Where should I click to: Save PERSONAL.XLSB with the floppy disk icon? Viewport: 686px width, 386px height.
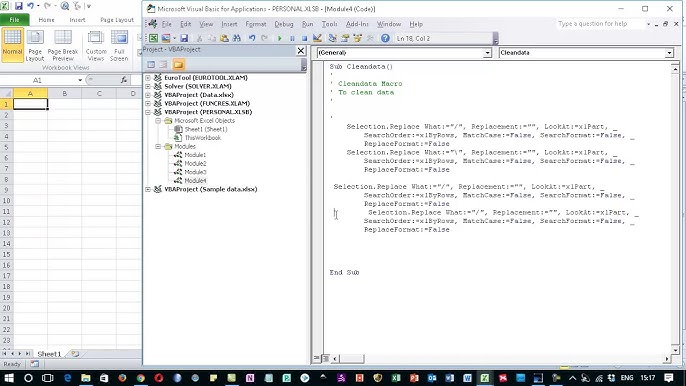click(x=184, y=39)
